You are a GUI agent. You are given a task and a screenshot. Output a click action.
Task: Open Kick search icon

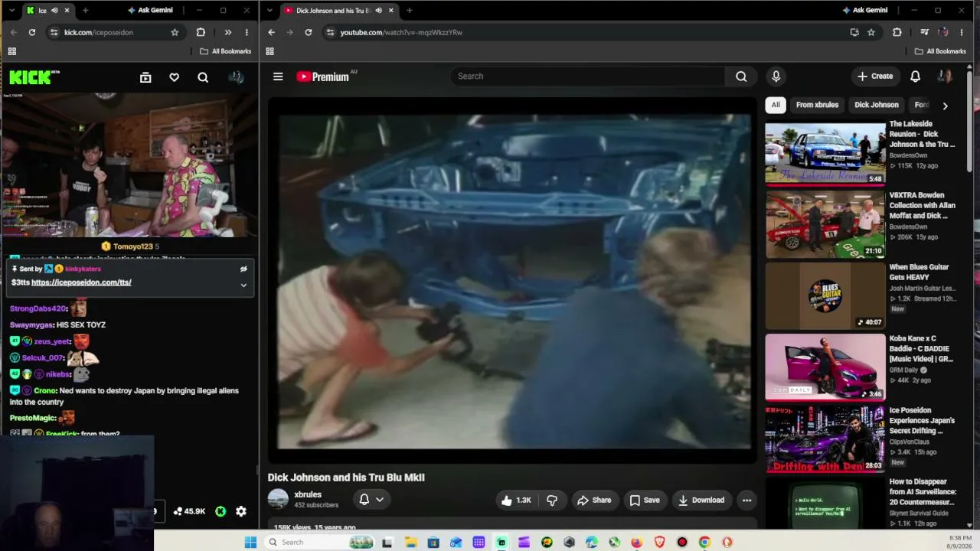203,77
